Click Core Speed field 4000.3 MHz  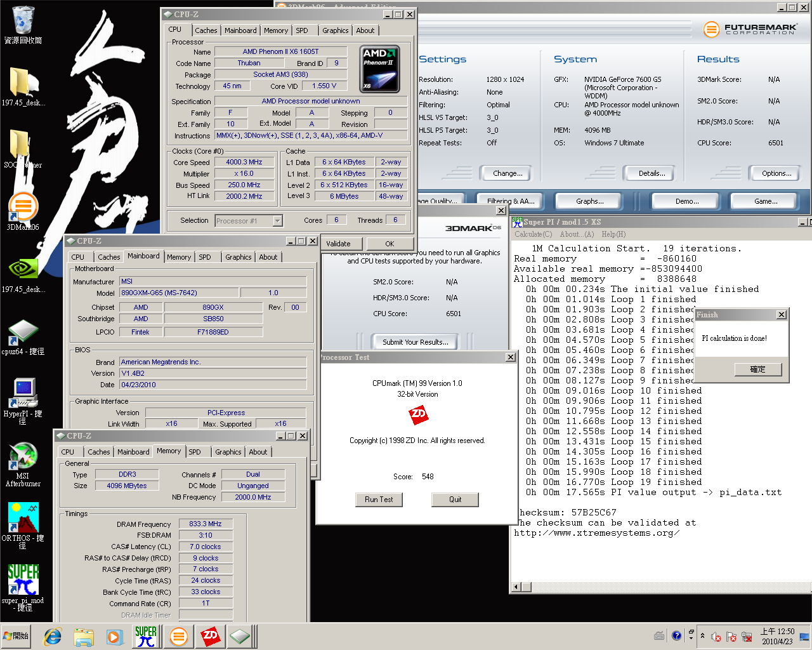point(244,162)
